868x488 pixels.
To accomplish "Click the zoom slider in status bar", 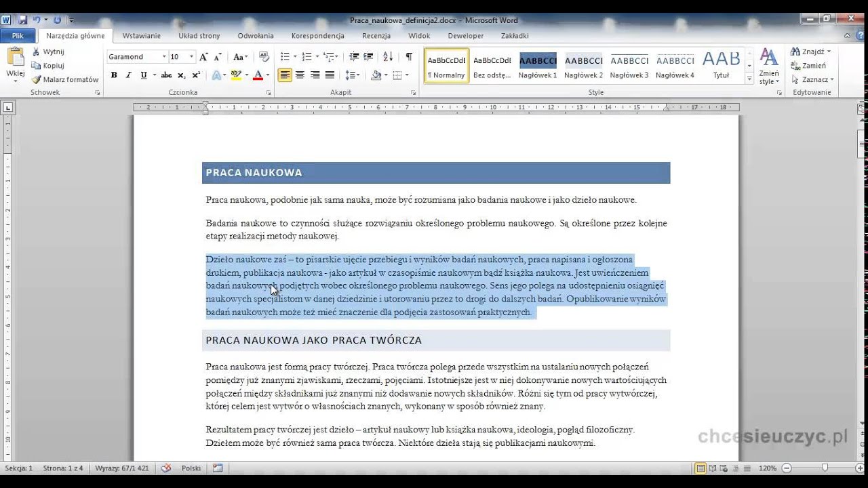I will [825, 468].
